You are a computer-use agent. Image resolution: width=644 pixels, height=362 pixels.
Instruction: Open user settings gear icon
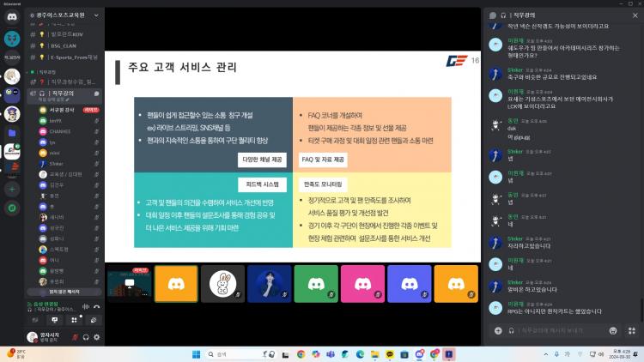96,337
